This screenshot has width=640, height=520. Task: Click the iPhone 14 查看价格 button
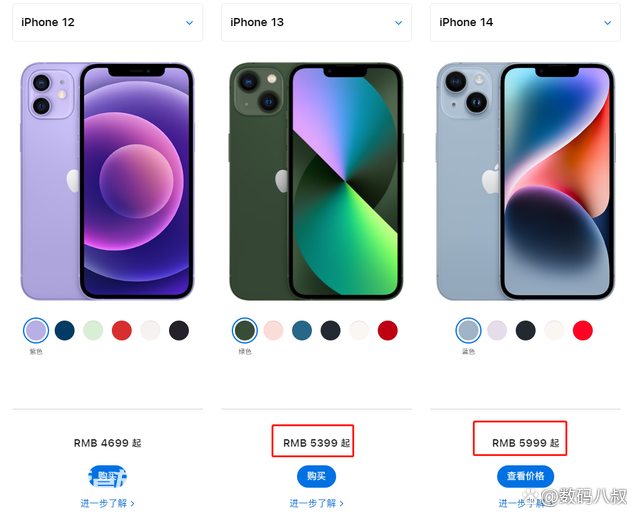coord(525,476)
